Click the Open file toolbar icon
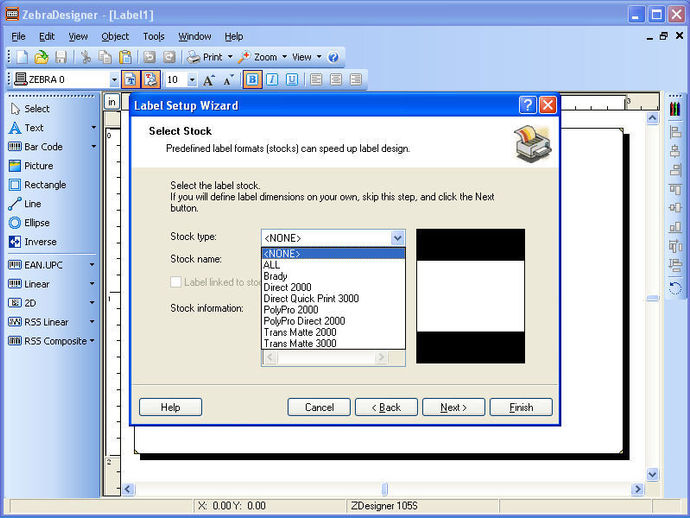Viewport: 690px width, 518px height. coord(41,57)
